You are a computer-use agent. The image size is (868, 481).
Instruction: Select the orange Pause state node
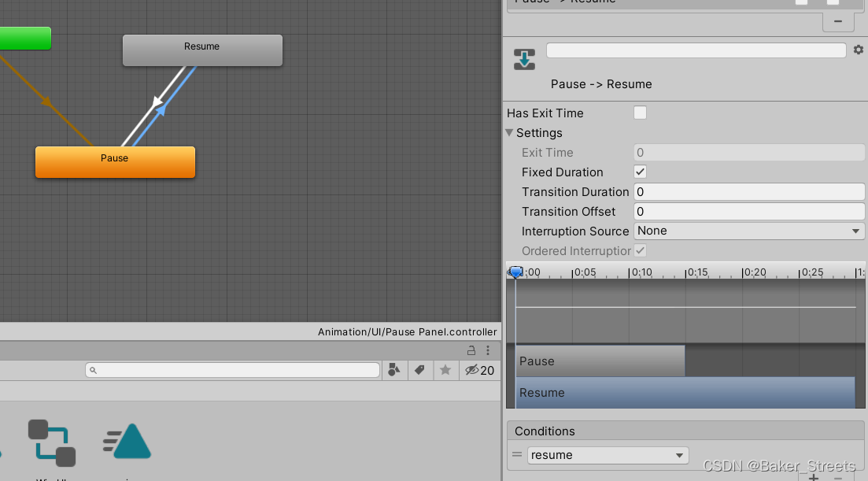tap(115, 162)
